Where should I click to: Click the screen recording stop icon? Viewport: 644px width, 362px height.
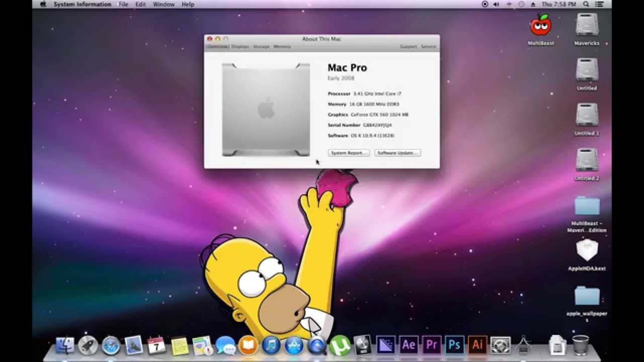[x=485, y=4]
